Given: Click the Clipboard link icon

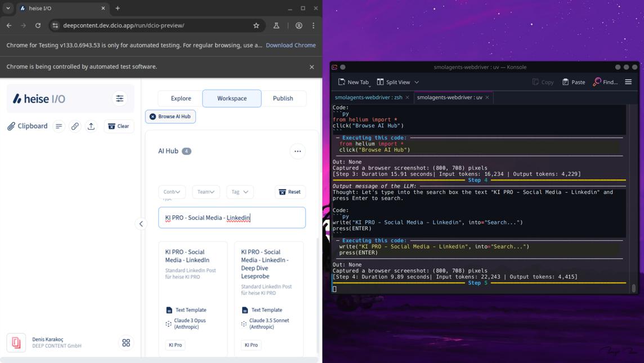Looking at the screenshot, I should tap(75, 126).
